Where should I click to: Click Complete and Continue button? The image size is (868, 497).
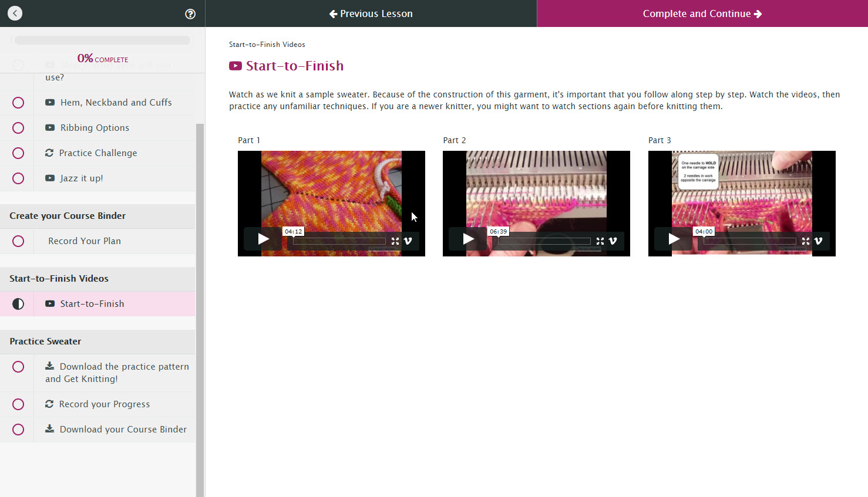(702, 13)
